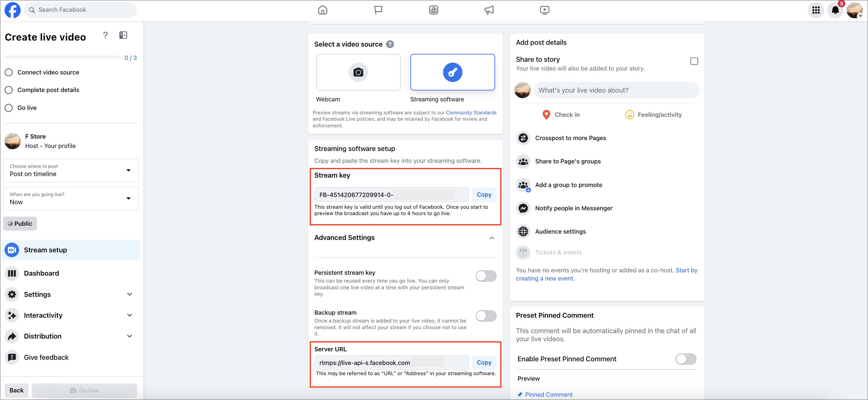The image size is (868, 400).
Task: Click the Preset Pinned Comment heading
Action: pos(555,315)
